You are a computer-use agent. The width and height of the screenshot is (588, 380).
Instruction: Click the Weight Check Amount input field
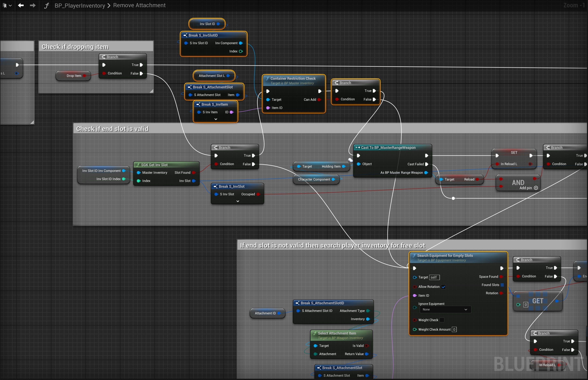click(454, 329)
